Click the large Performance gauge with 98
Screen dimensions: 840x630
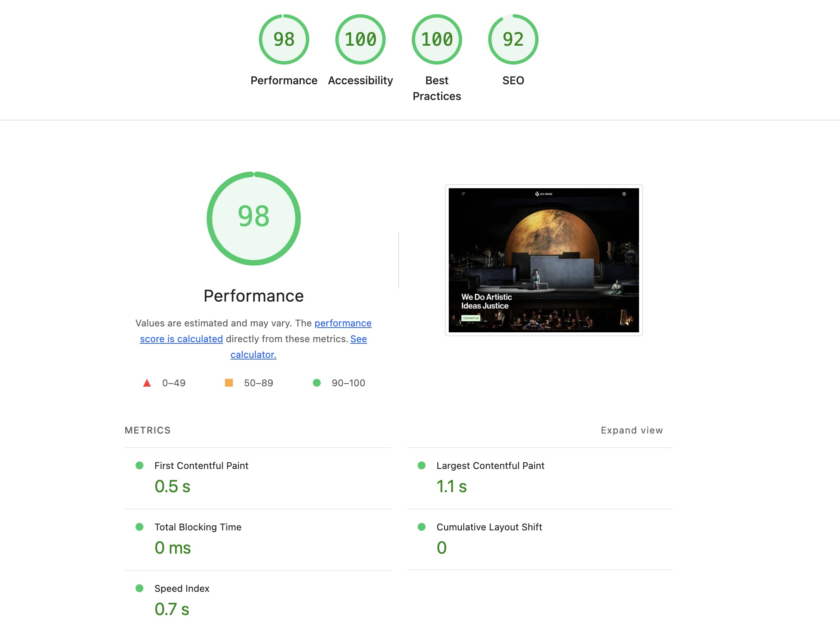coord(254,218)
